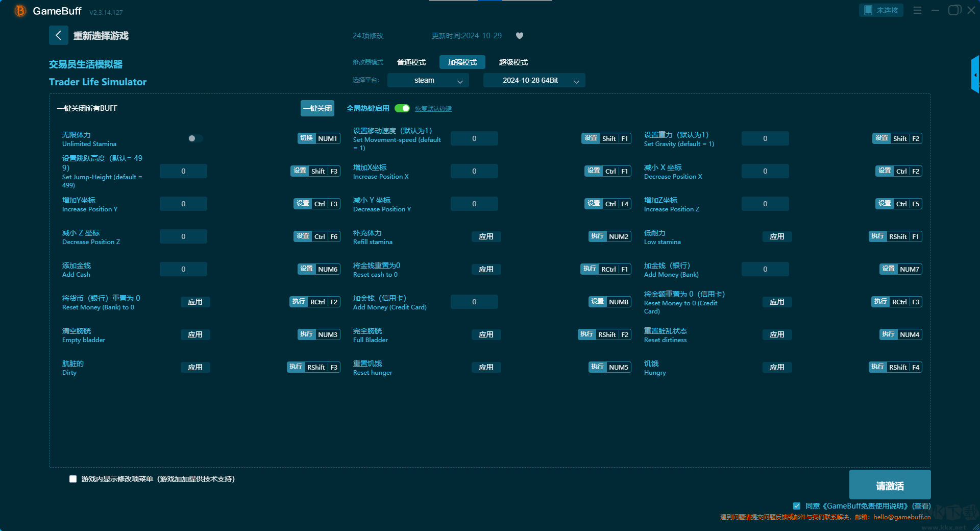Disable the global hotkey toggle

click(x=402, y=108)
